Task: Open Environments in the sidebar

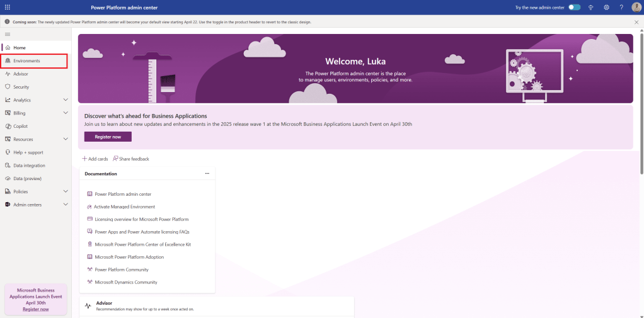Action: (27, 61)
